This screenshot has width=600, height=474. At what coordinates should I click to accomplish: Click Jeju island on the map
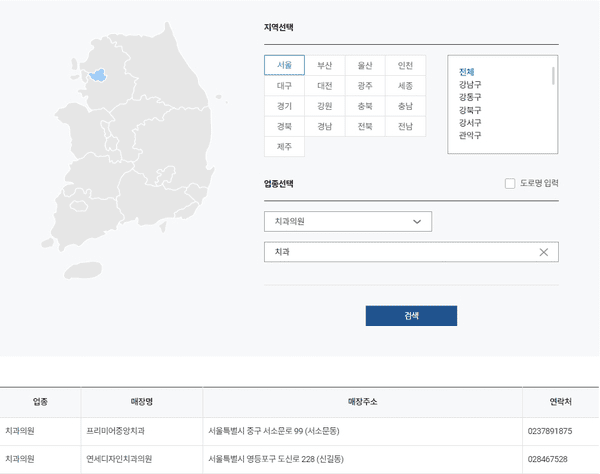coord(83,270)
